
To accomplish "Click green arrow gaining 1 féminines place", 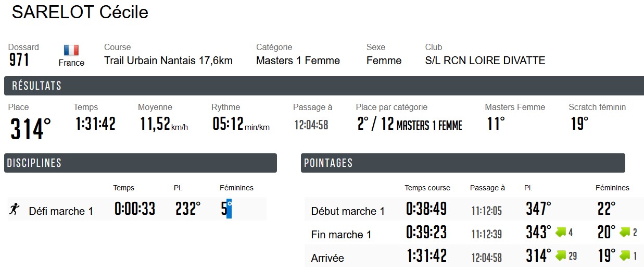I will pos(625,256).
